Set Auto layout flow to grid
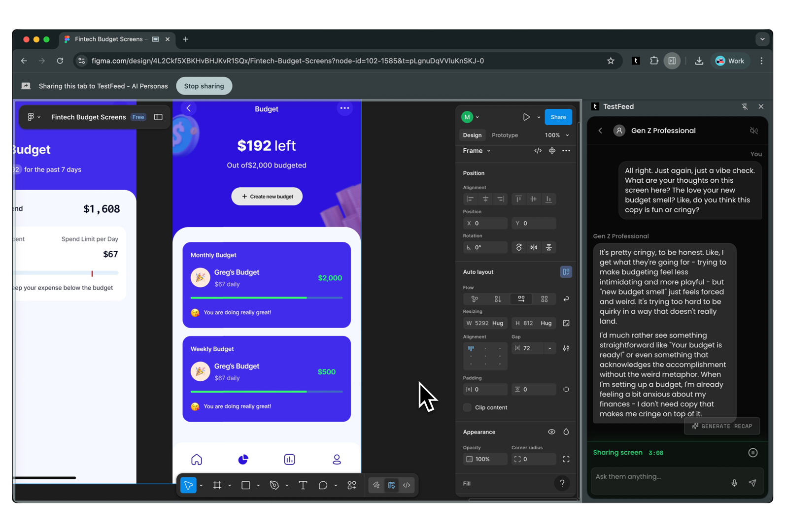Viewport: 785px width, 532px height. tap(545, 299)
